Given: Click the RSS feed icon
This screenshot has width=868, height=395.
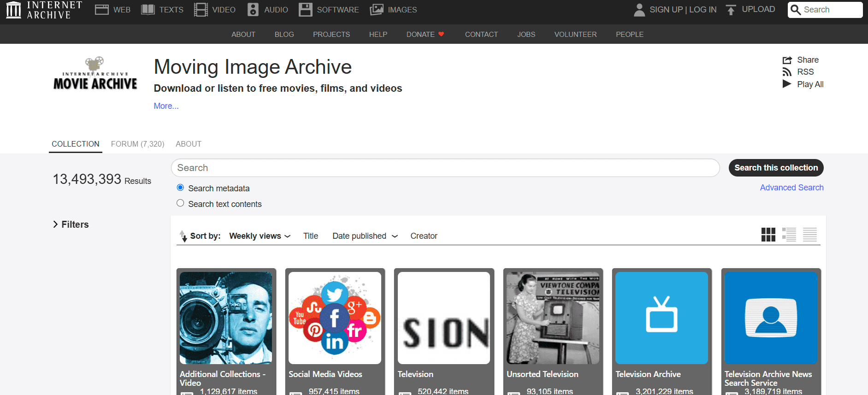Looking at the screenshot, I should (x=787, y=72).
